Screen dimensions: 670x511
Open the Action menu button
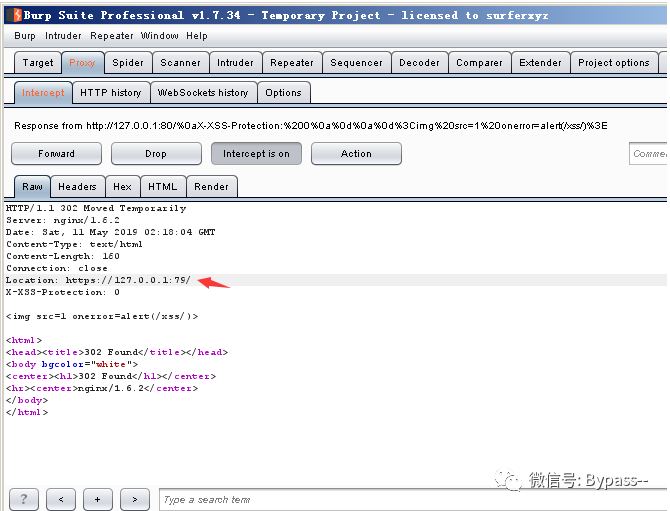356,154
